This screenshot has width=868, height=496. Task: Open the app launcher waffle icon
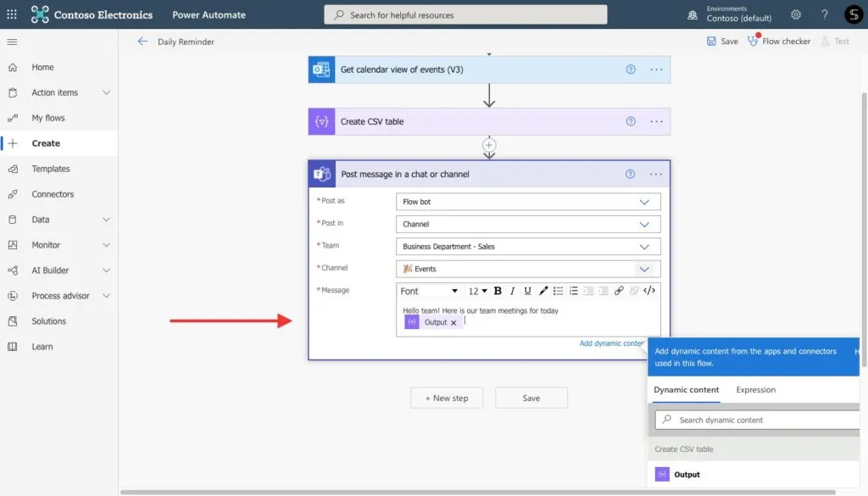point(12,14)
